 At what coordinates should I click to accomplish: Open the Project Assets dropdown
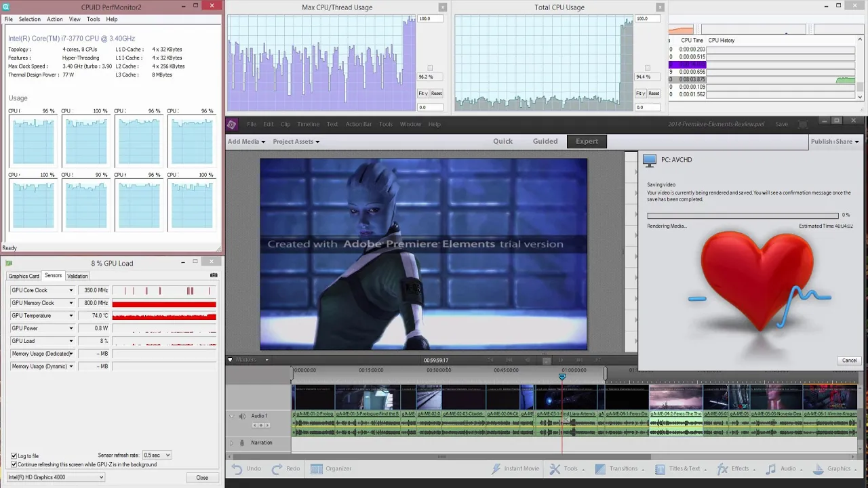296,142
